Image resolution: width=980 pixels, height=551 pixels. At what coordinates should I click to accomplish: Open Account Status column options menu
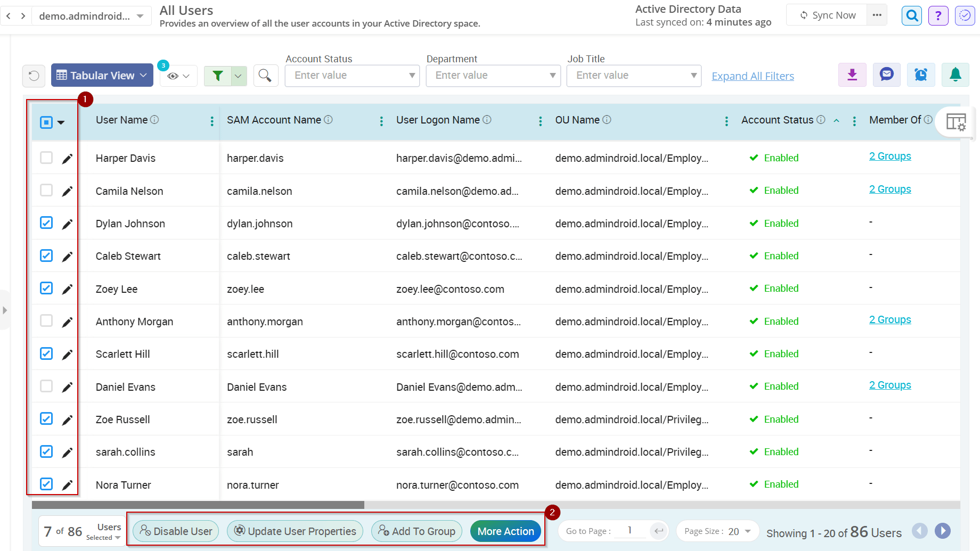pyautogui.click(x=854, y=121)
